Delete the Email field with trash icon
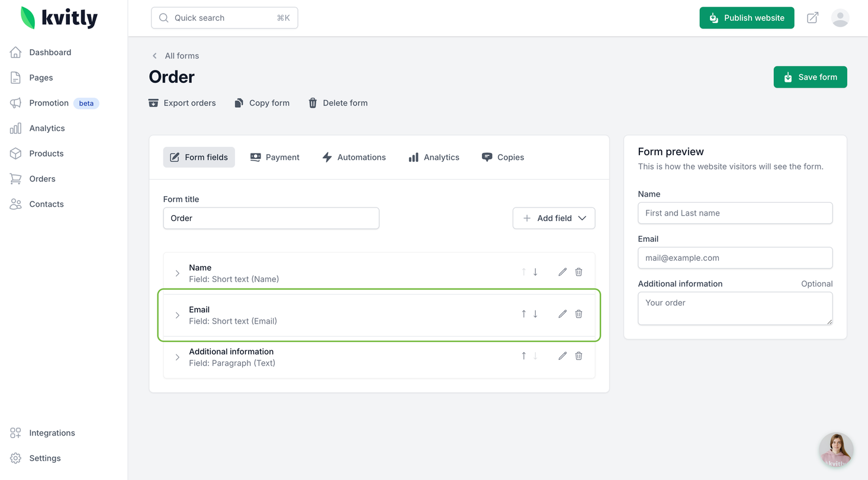This screenshot has width=868, height=480. (x=579, y=314)
